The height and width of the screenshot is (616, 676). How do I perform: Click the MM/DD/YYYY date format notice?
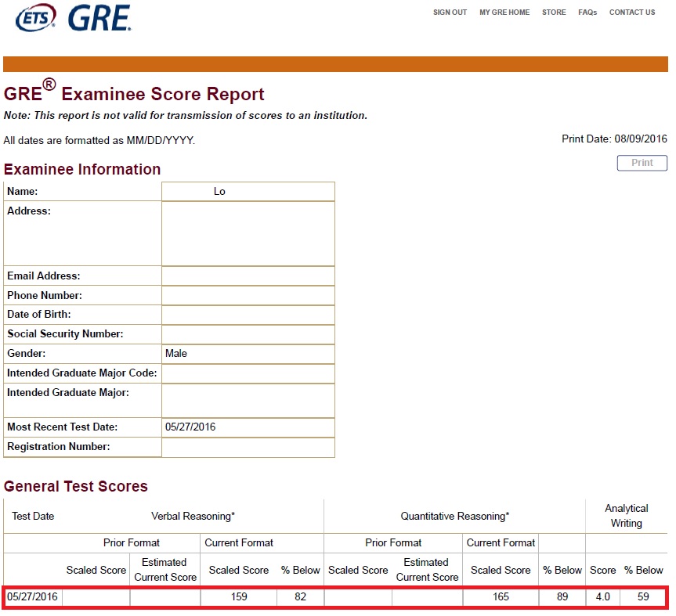[99, 140]
